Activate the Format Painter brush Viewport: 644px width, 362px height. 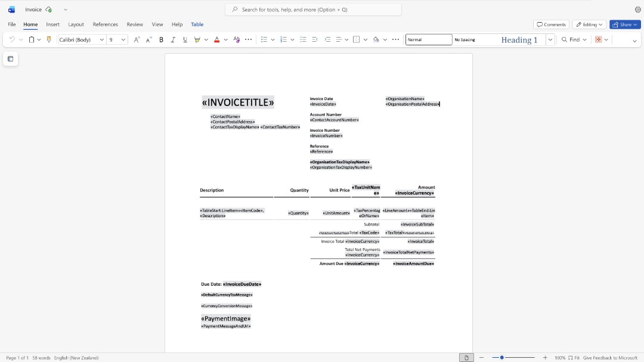(x=48, y=39)
